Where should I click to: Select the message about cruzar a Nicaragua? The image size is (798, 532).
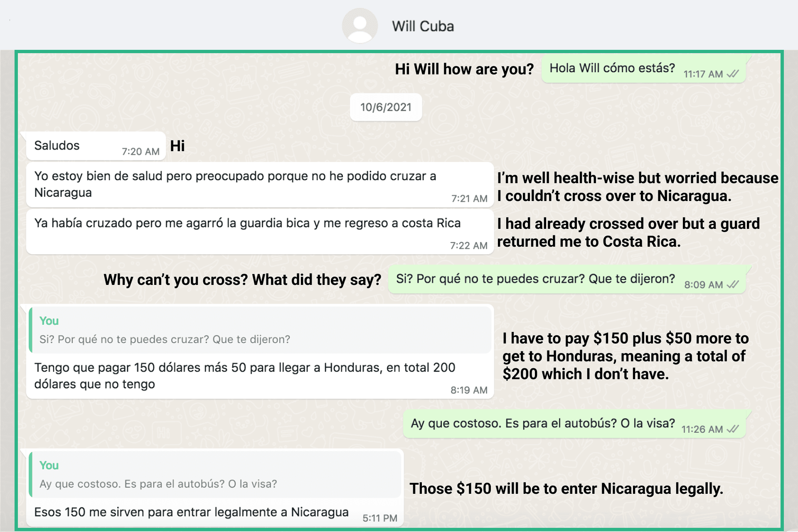[260, 185]
